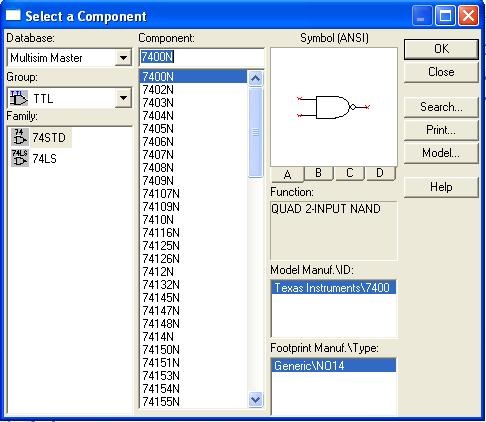The width and height of the screenshot is (486, 422).
Task: Open the Database dropdown arrow
Action: tap(123, 58)
